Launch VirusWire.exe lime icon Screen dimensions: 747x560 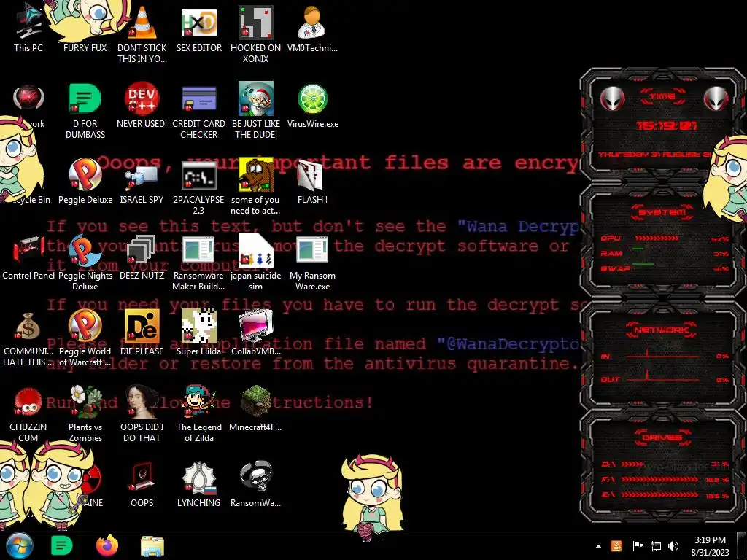(x=312, y=105)
